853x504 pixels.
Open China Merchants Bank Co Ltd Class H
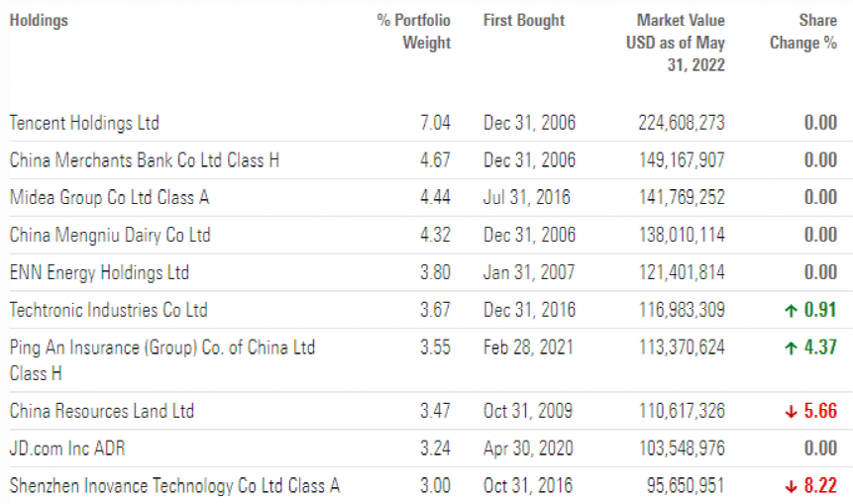pyautogui.click(x=145, y=160)
